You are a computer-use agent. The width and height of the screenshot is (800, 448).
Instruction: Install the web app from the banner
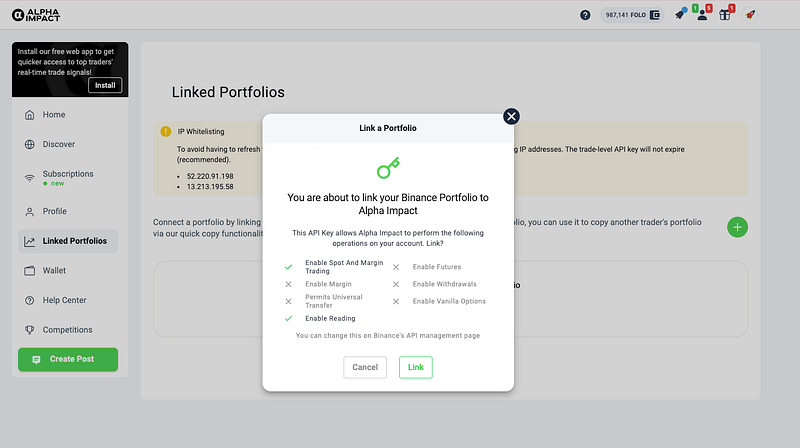(x=106, y=85)
